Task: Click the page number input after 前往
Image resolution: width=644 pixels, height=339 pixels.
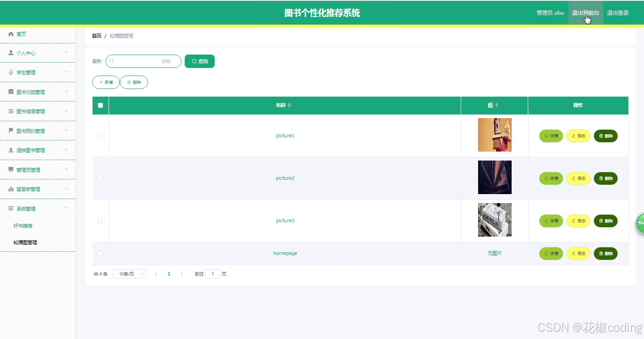Action: (212, 274)
